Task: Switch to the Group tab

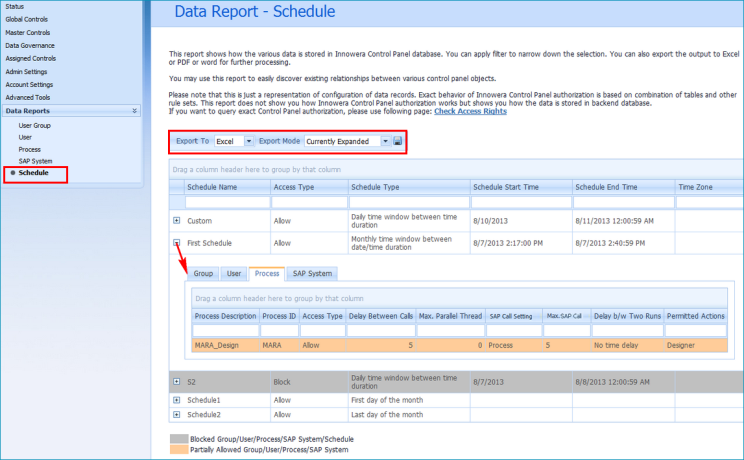Action: 203,273
